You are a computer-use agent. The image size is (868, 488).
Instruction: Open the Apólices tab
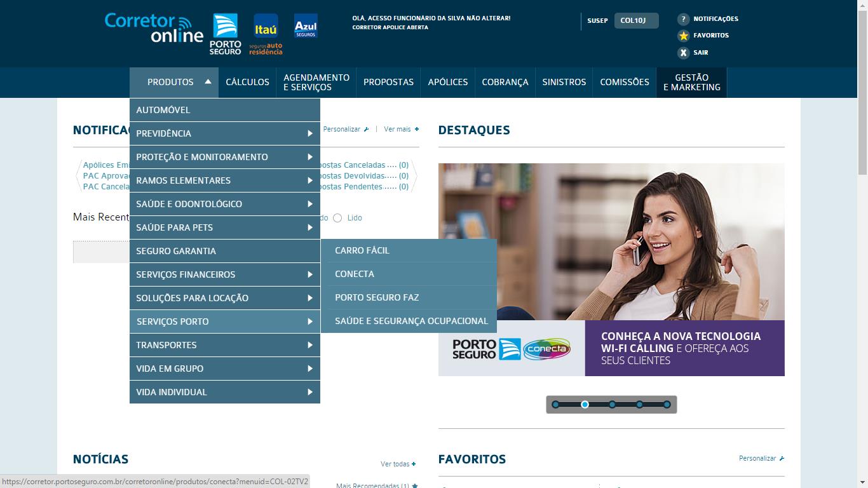[x=448, y=82]
